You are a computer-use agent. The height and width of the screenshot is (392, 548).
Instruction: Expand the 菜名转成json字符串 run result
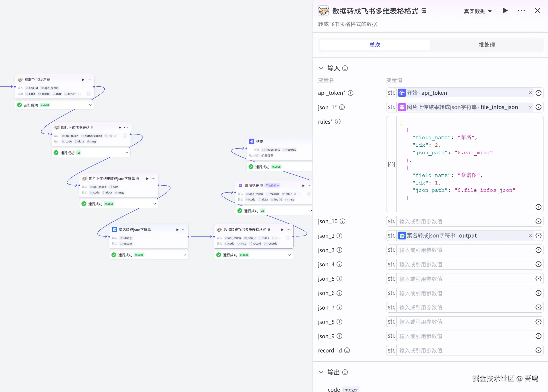(x=185, y=255)
